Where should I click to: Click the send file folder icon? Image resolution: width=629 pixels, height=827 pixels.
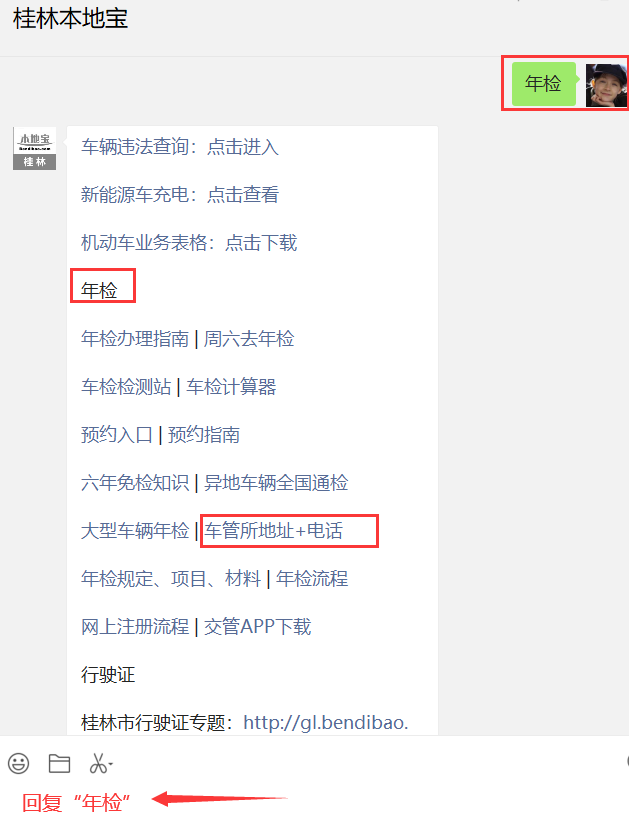(59, 763)
